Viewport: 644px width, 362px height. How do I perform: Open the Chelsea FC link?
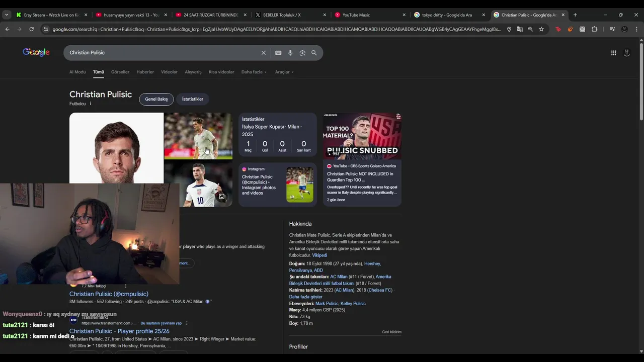point(380,290)
